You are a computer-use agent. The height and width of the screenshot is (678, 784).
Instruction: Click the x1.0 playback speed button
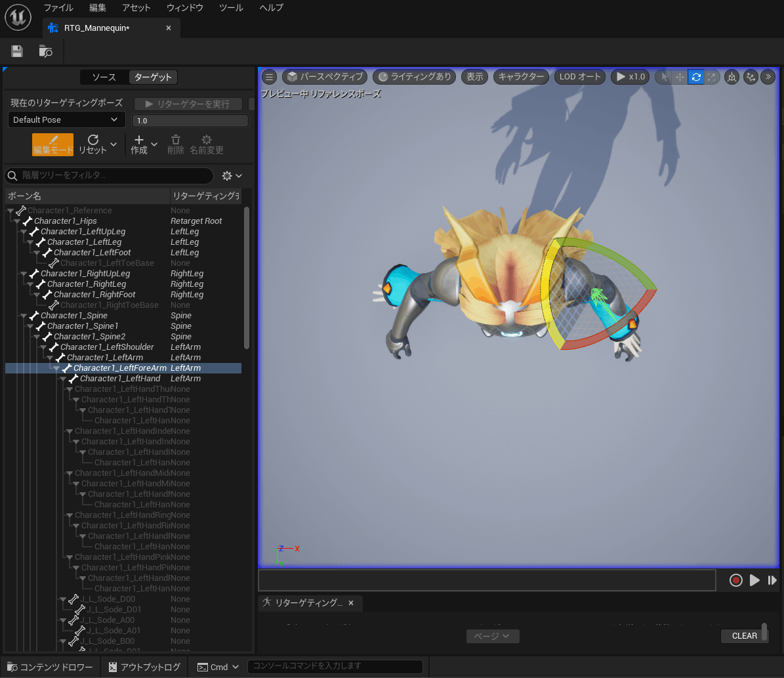pyautogui.click(x=630, y=77)
